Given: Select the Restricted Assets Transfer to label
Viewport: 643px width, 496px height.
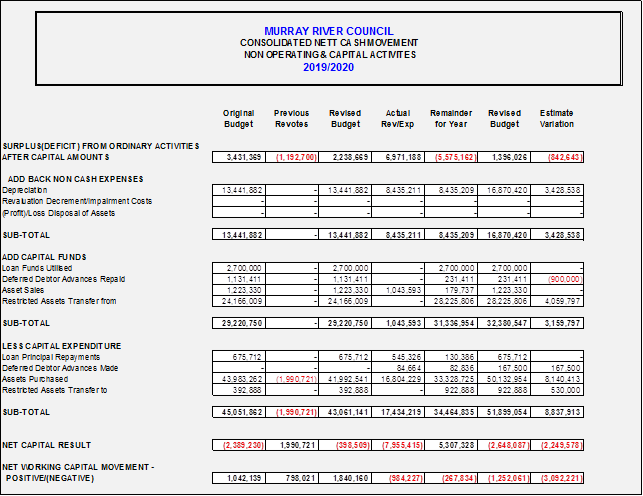Looking at the screenshot, I should [x=55, y=390].
